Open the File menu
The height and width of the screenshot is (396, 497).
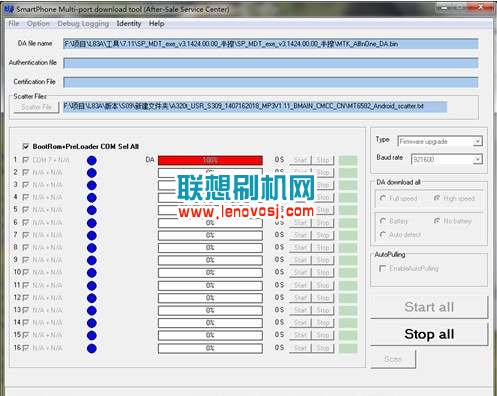click(14, 24)
